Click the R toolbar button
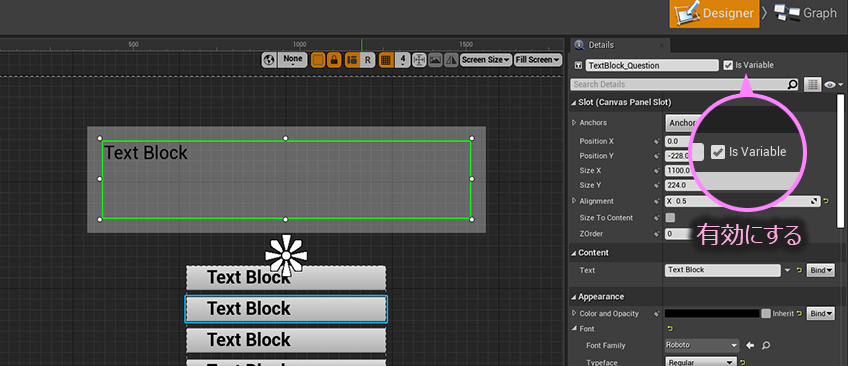This screenshot has width=848, height=366. [x=367, y=60]
